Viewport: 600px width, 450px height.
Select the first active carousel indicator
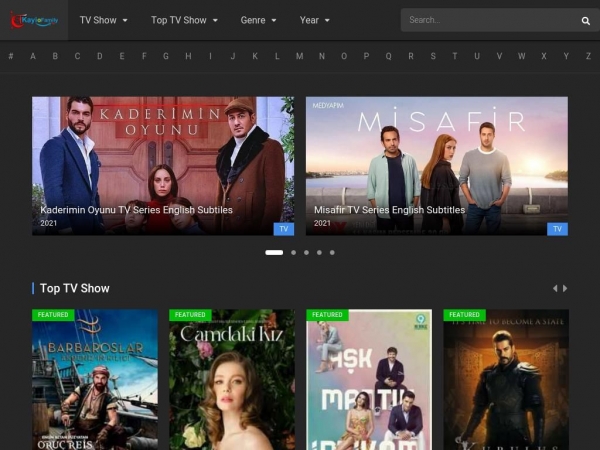coord(274,253)
